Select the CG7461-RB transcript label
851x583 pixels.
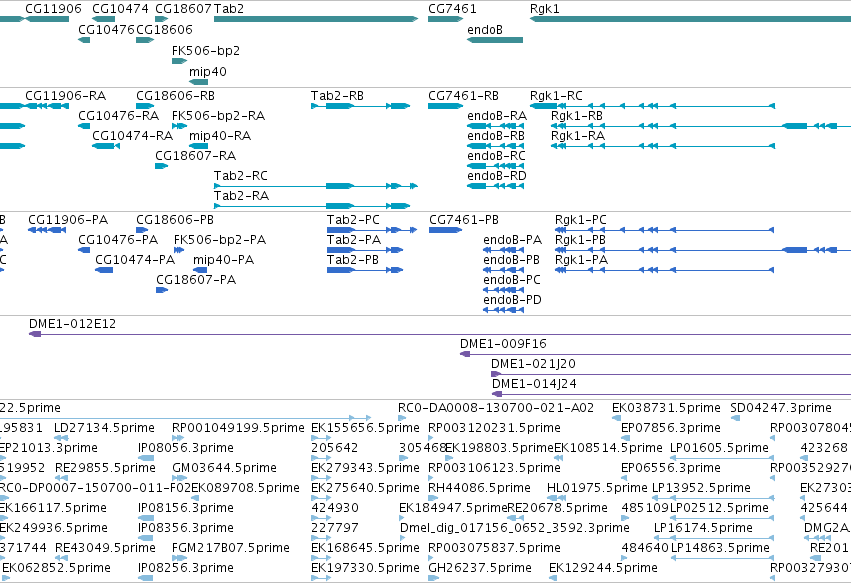tap(463, 96)
